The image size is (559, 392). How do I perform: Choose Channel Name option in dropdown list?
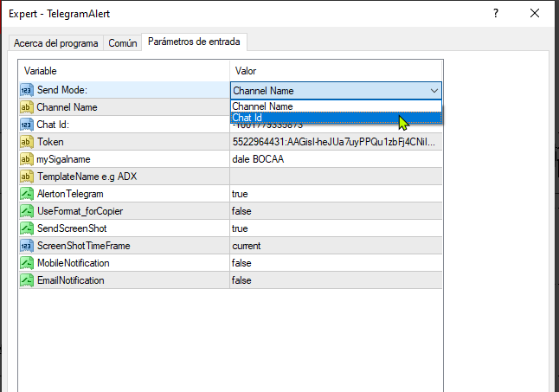point(336,106)
